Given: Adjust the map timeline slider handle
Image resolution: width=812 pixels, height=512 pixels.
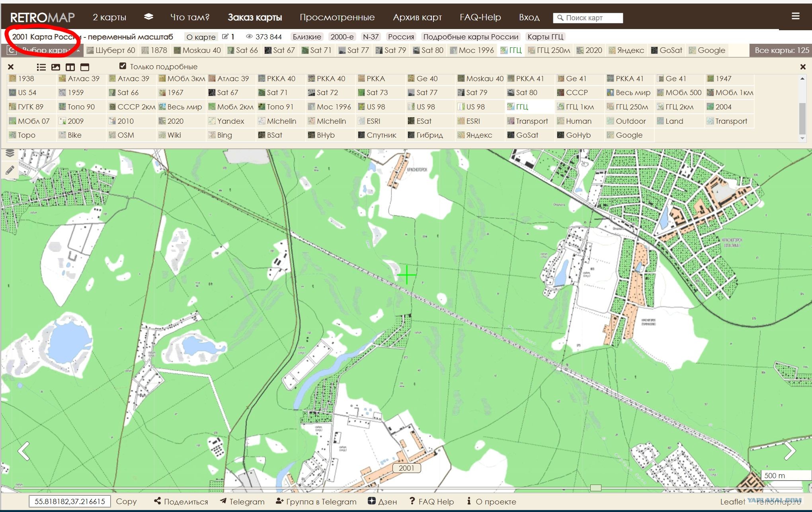Looking at the screenshot, I should pyautogui.click(x=595, y=488).
